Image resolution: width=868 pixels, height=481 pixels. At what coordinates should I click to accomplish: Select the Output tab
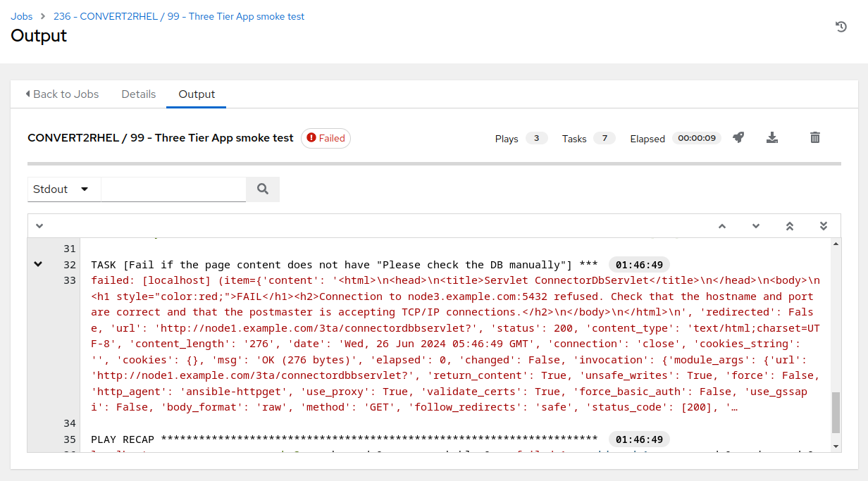[197, 94]
